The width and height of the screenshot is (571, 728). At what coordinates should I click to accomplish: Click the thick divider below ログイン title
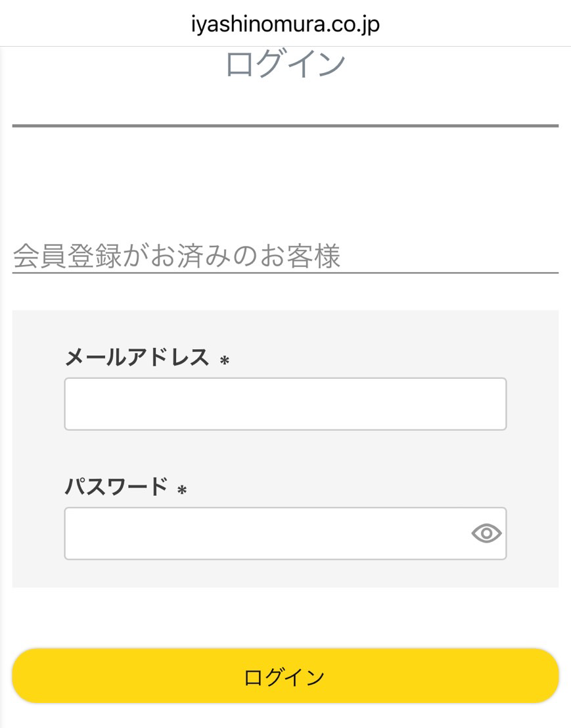[x=285, y=125]
